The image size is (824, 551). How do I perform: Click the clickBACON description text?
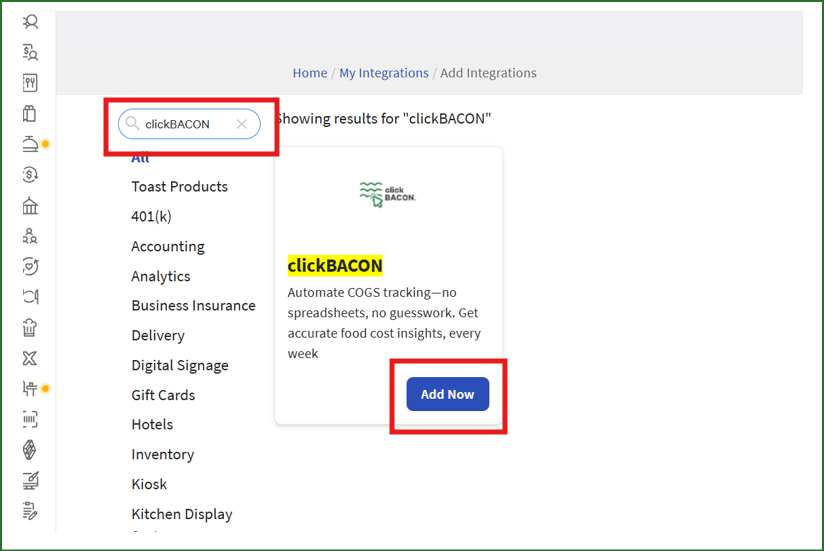coord(384,323)
